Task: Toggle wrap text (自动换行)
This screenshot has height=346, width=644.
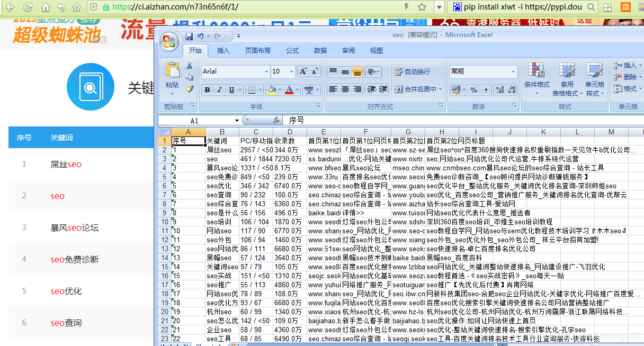Action: pyautogui.click(x=413, y=72)
